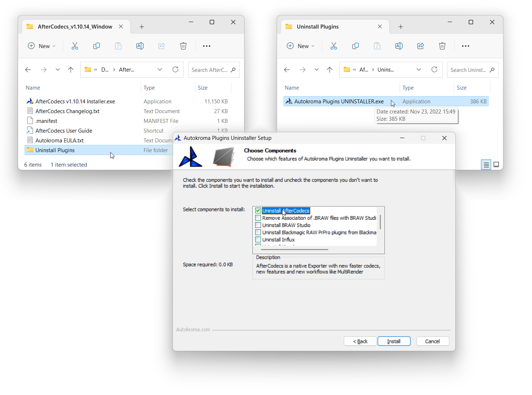This screenshot has height=395, width=532.
Task: Refresh the AfterCodecs folder view
Action: (175, 69)
